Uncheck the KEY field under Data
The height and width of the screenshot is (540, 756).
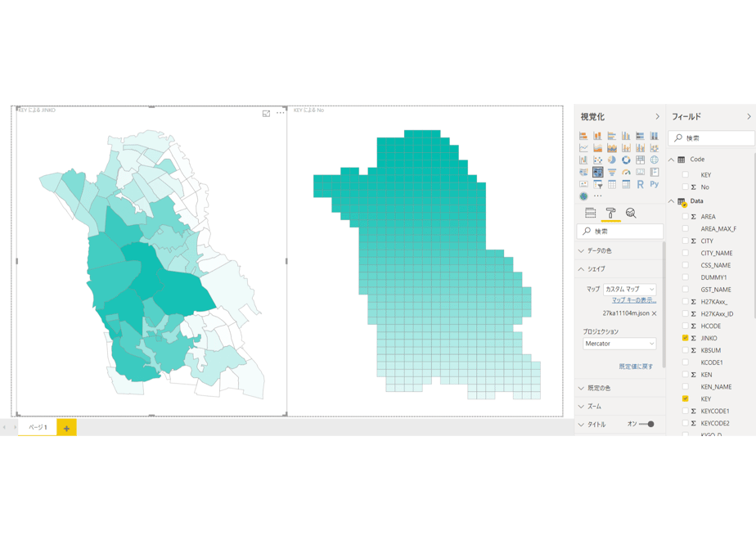tap(685, 398)
